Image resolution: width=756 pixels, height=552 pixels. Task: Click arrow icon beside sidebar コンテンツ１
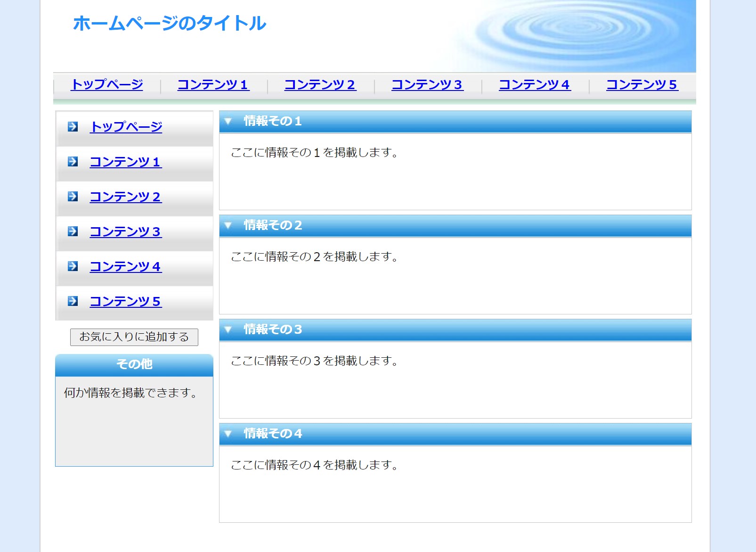coord(73,162)
